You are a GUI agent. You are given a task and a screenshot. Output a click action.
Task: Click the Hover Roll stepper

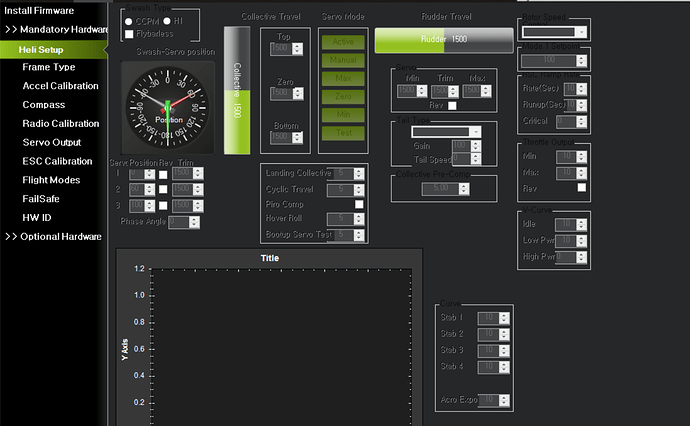pos(345,219)
